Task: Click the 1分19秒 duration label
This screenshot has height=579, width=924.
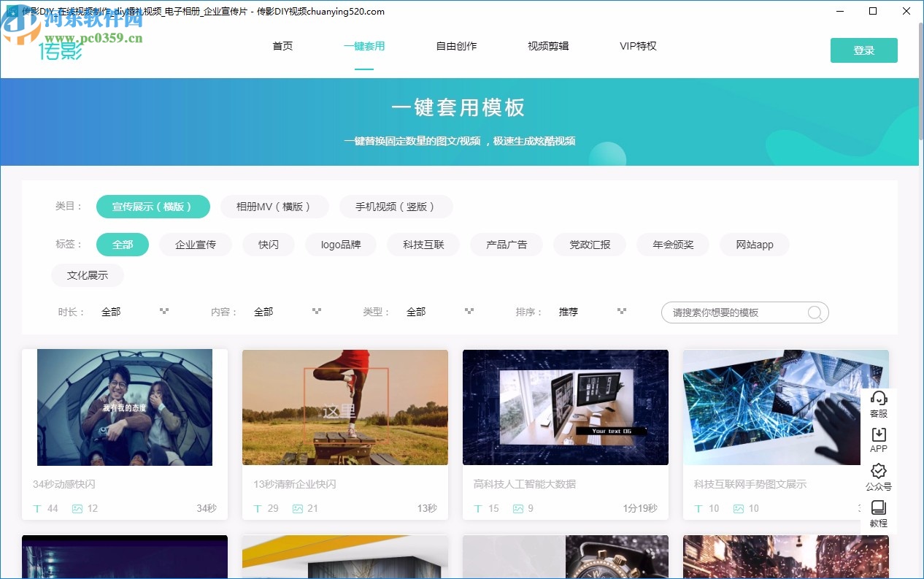Action: [x=640, y=508]
